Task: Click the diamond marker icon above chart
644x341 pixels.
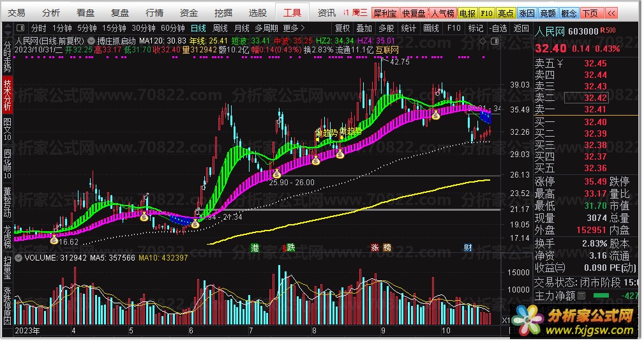Action: tap(483, 41)
